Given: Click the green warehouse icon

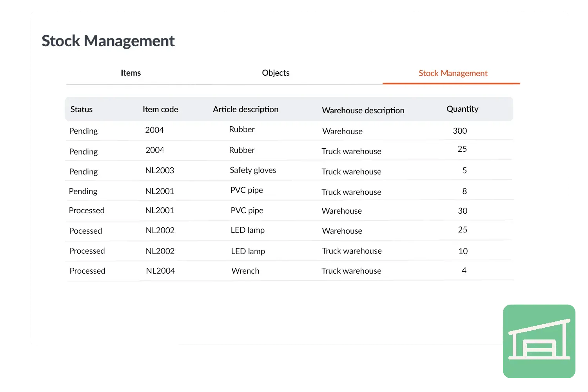Looking at the screenshot, I should [x=539, y=341].
